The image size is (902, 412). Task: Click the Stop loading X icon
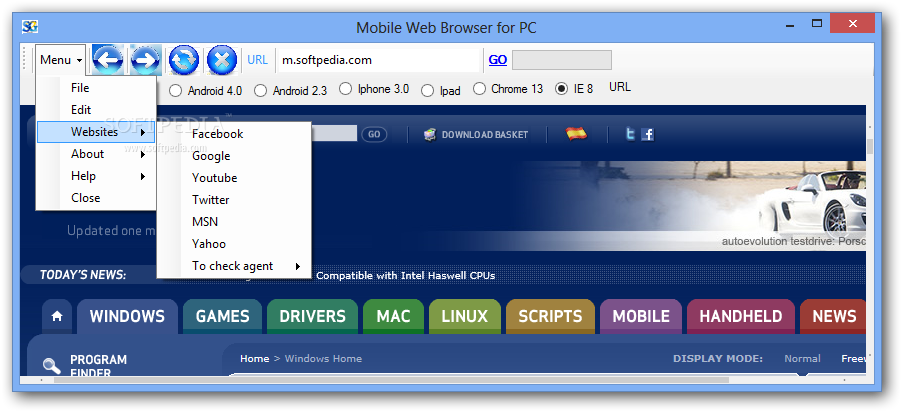click(x=221, y=60)
